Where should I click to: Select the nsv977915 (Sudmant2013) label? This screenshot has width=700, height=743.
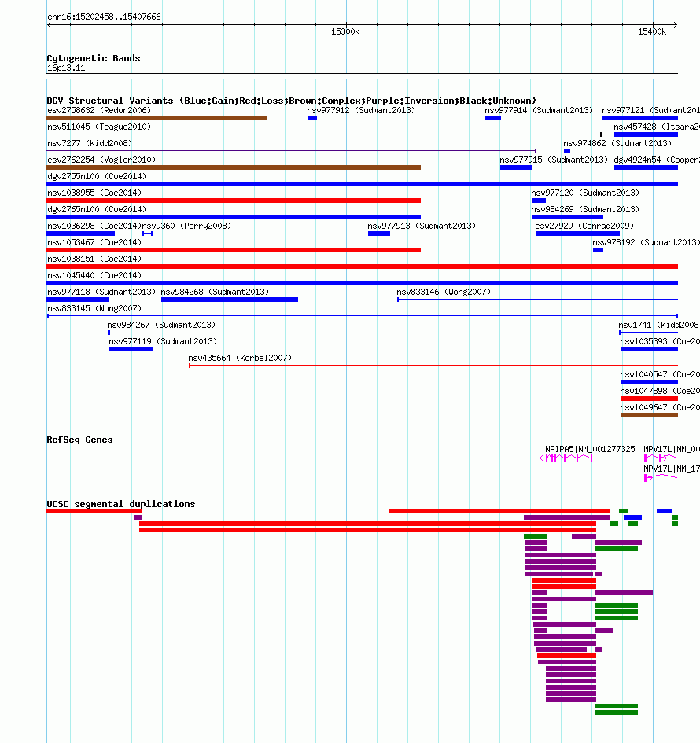click(x=554, y=160)
